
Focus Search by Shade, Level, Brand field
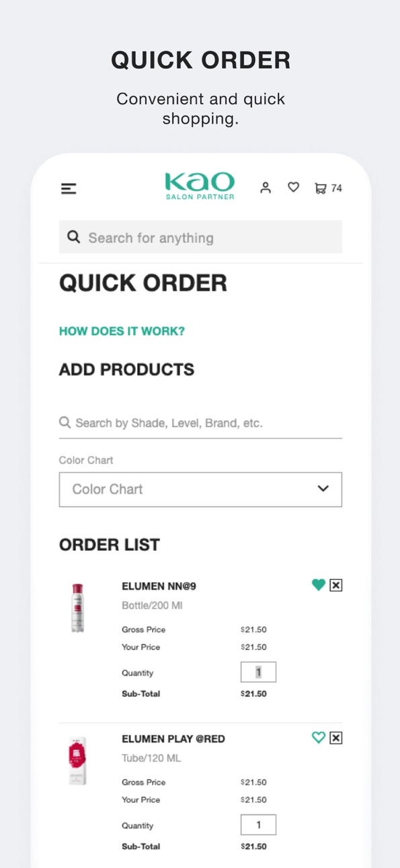click(200, 423)
